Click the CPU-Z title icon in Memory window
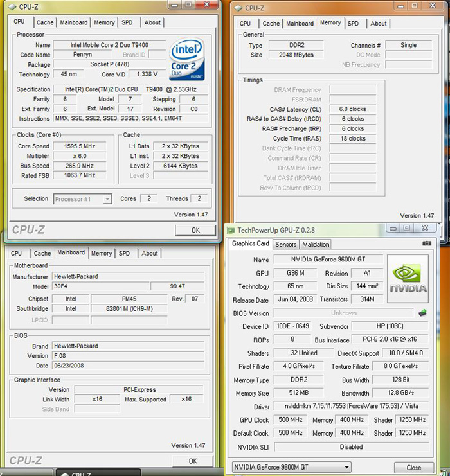450x476 pixels. [239, 8]
